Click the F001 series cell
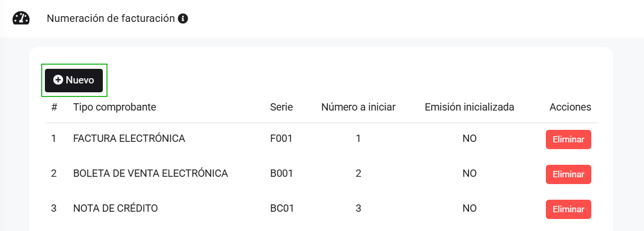 pyautogui.click(x=281, y=139)
